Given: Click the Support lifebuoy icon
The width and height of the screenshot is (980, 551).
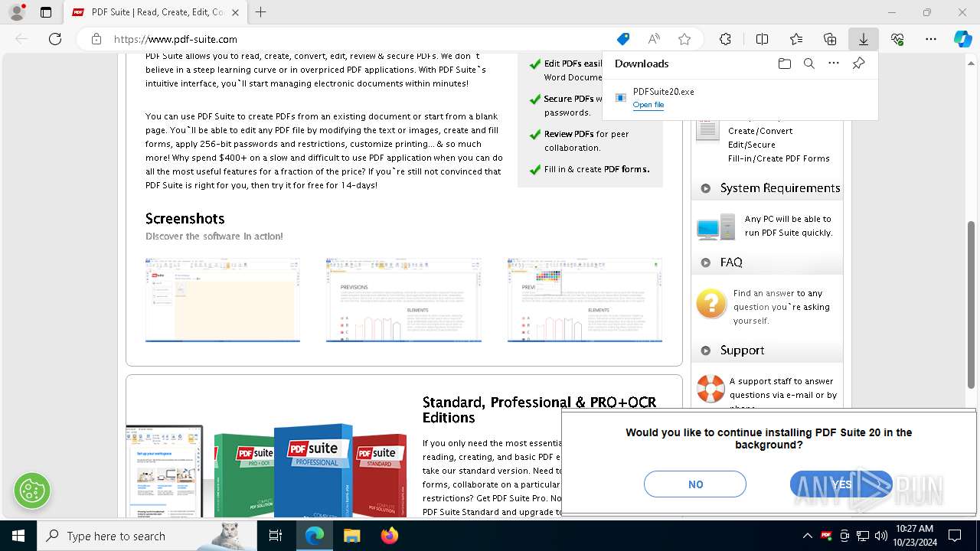Looking at the screenshot, I should (x=710, y=388).
